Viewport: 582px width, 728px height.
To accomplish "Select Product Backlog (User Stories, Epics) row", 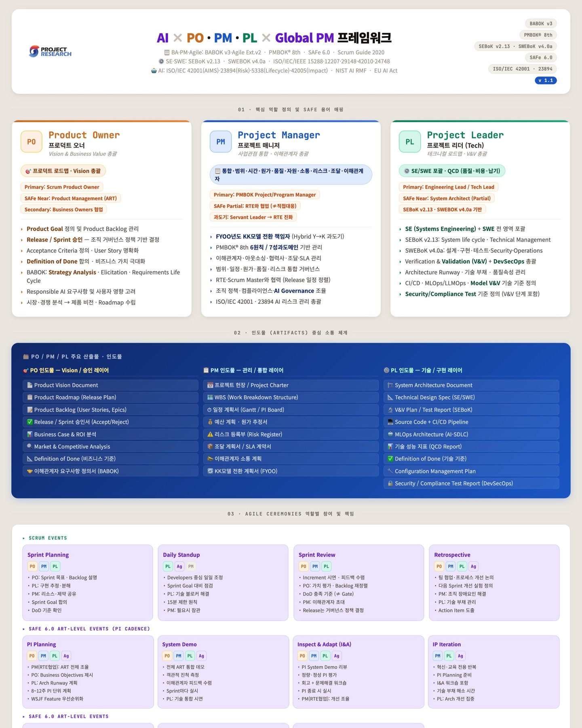I will coord(110,410).
